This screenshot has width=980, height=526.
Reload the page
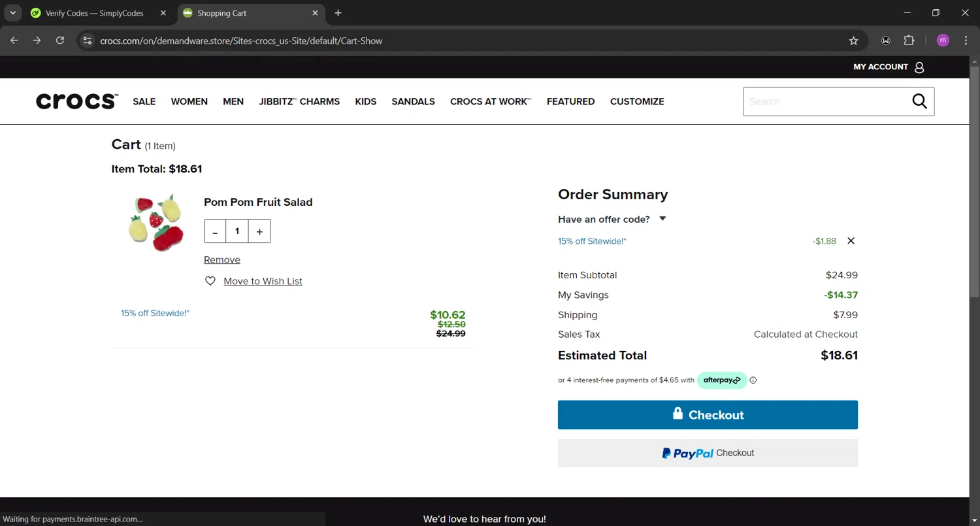coord(60,41)
